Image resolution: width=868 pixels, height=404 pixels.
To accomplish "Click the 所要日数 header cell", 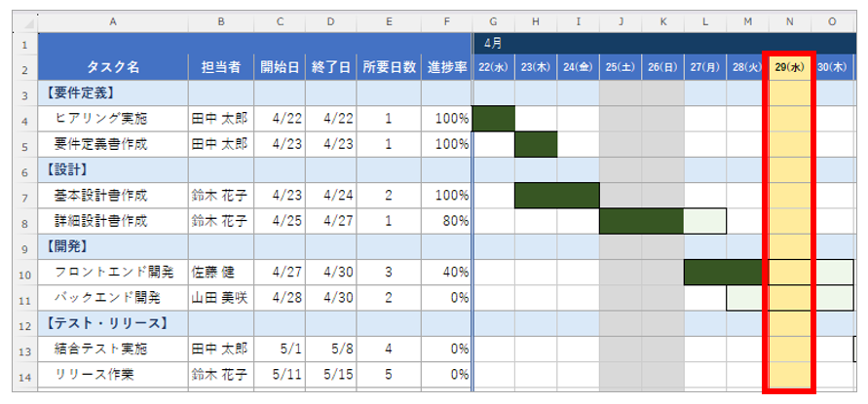I will click(389, 67).
